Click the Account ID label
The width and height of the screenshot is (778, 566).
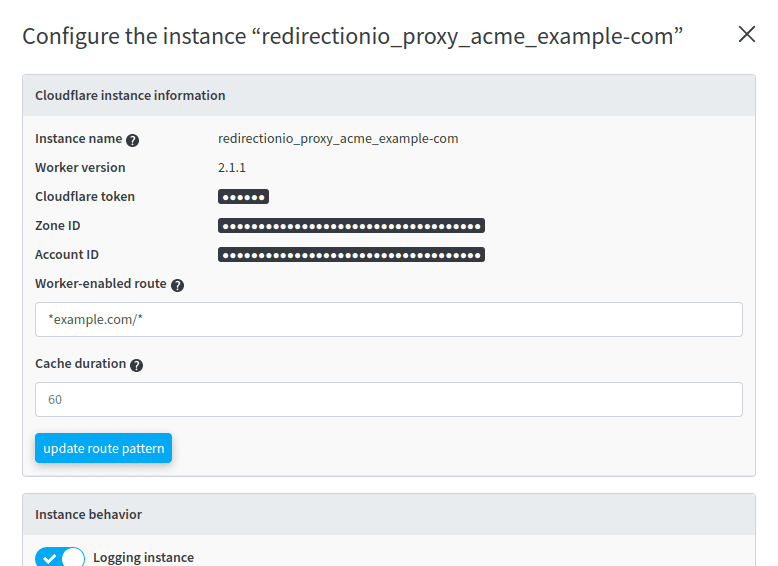click(x=67, y=254)
